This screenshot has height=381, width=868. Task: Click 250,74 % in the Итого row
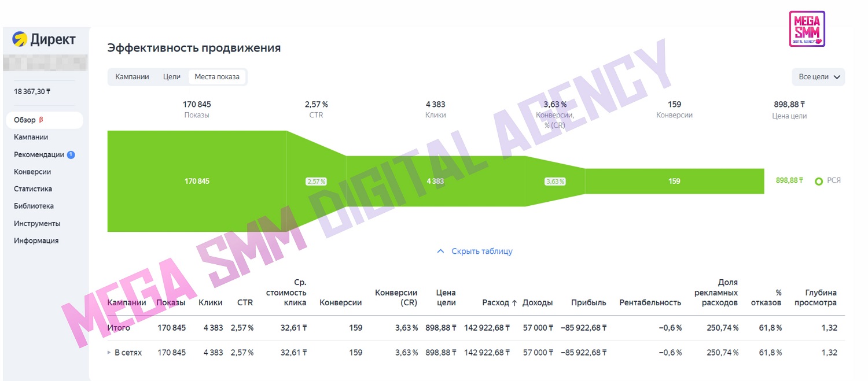coord(723,328)
